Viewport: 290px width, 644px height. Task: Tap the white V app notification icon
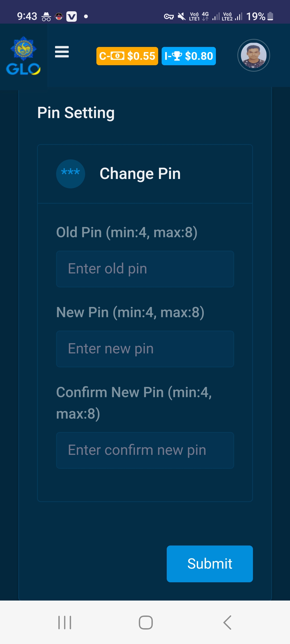click(71, 17)
